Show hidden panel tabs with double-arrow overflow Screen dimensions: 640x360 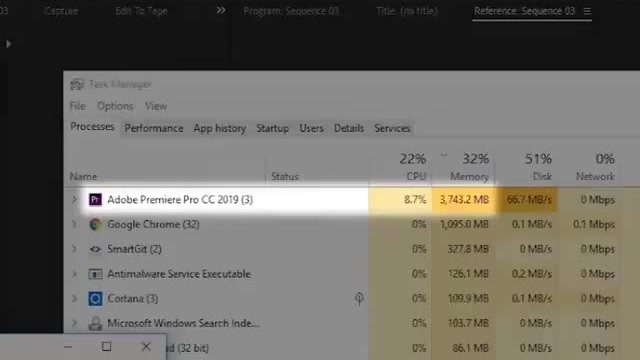click(221, 10)
